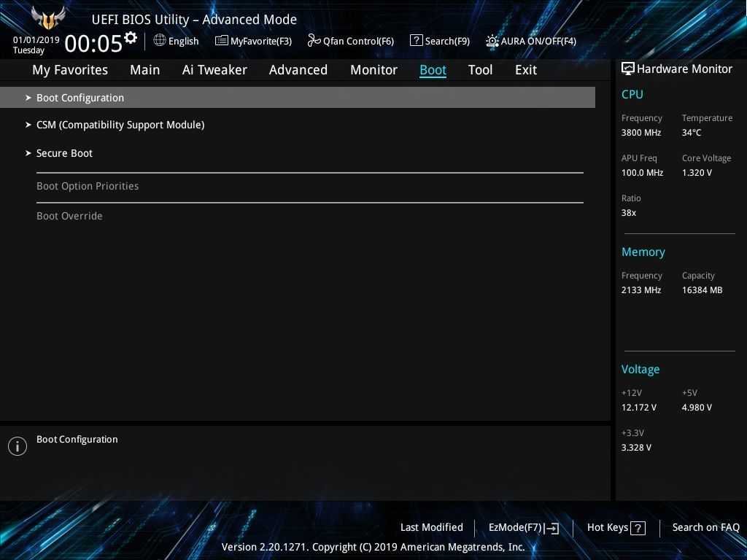
Task: Switch to the Advanced tab
Action: pyautogui.click(x=298, y=70)
